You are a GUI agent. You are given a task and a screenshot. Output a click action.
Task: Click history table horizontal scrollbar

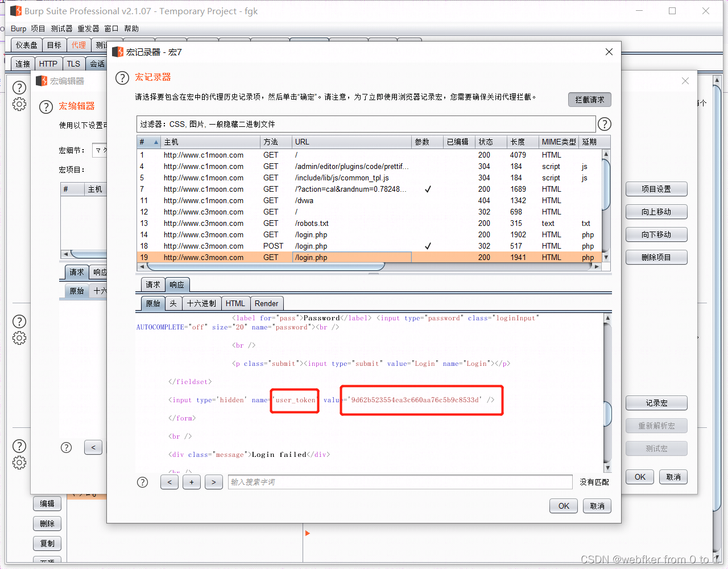[x=266, y=266]
